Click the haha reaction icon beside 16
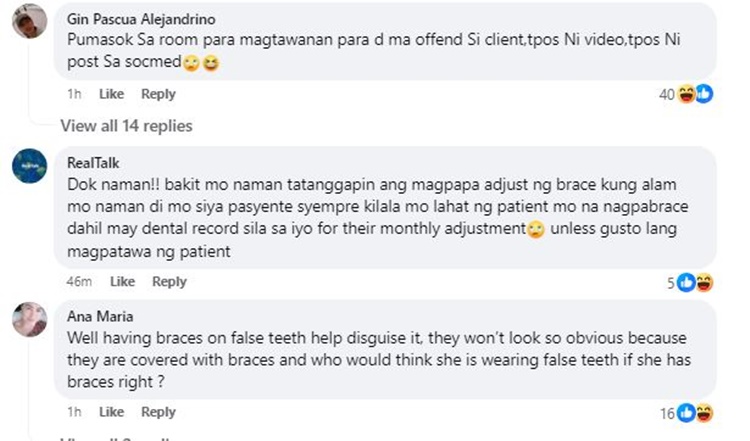The image size is (750, 441). coord(704,413)
